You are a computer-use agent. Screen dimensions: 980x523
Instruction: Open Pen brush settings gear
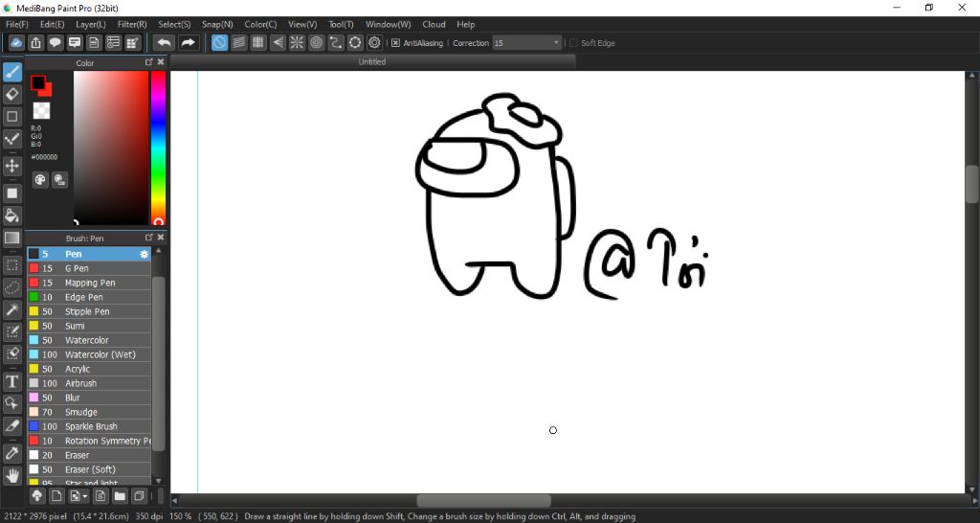[x=144, y=254]
